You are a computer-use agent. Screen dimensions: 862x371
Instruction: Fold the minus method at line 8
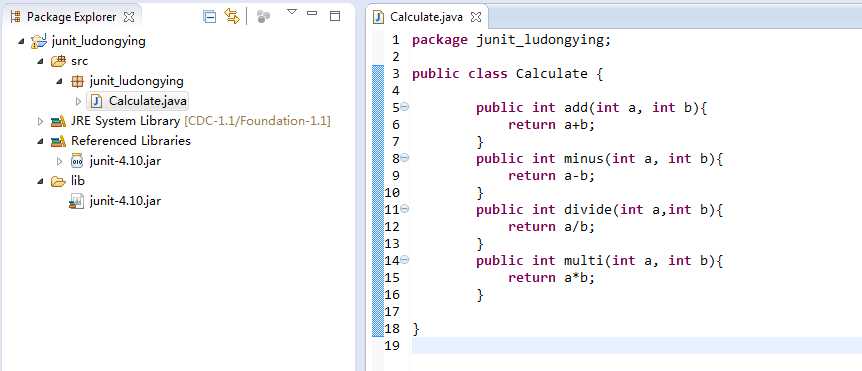pyautogui.click(x=404, y=158)
